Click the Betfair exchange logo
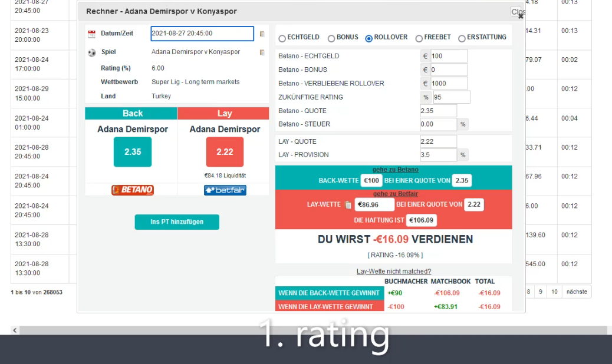 225,190
